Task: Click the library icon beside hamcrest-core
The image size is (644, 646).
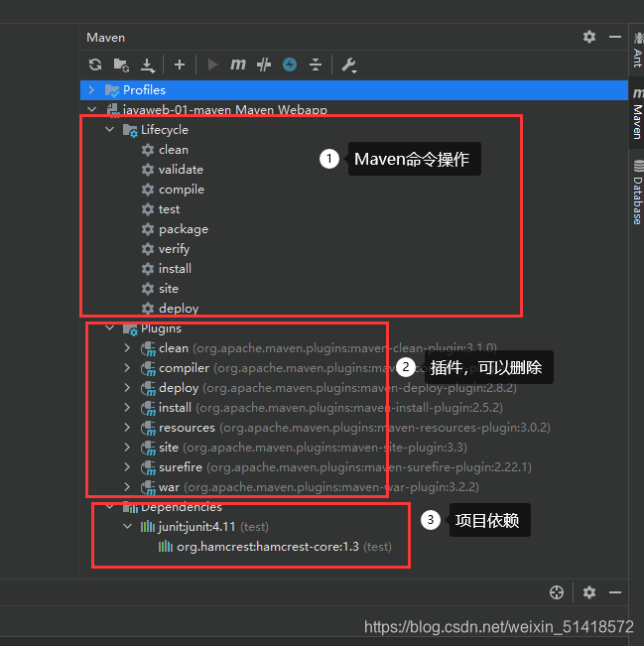Action: (x=166, y=547)
